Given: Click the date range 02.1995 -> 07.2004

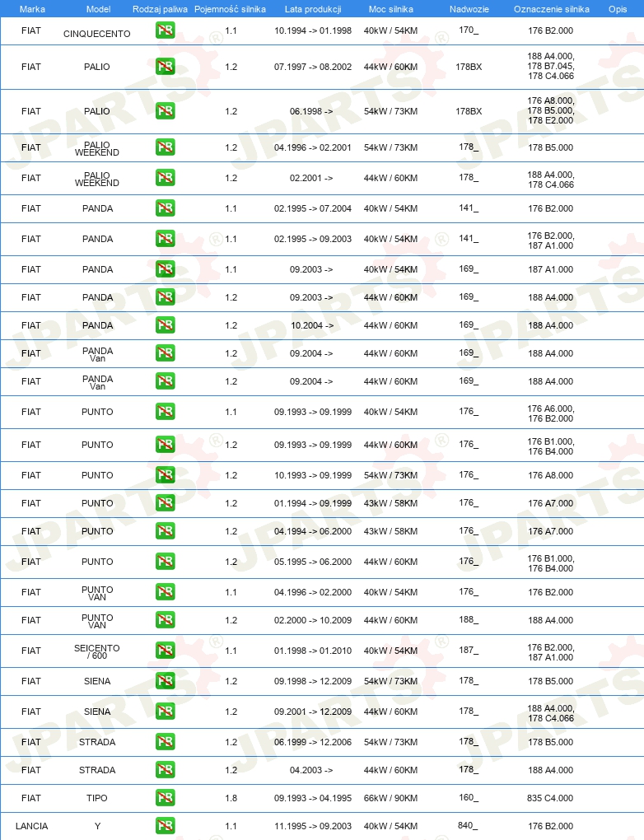Looking at the screenshot, I should 313,208.
